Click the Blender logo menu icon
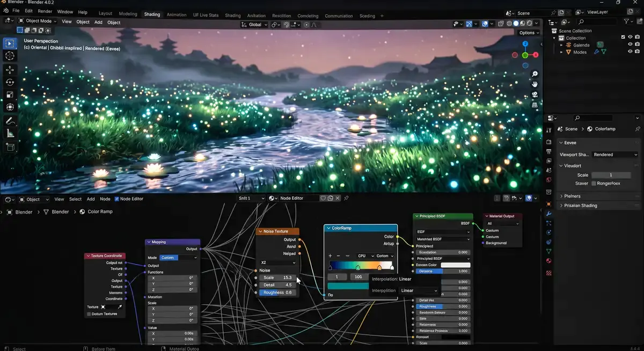The height and width of the screenshot is (351, 644). coord(5,11)
